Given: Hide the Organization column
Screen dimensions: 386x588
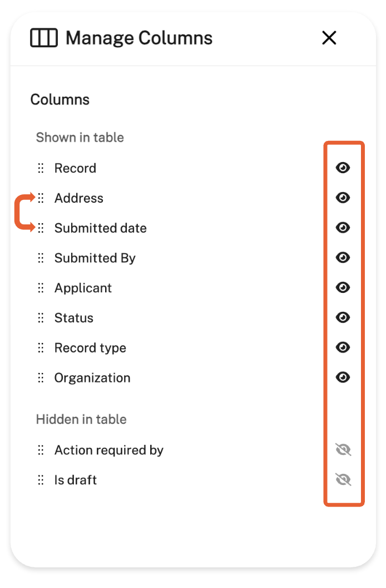Looking at the screenshot, I should point(343,378).
